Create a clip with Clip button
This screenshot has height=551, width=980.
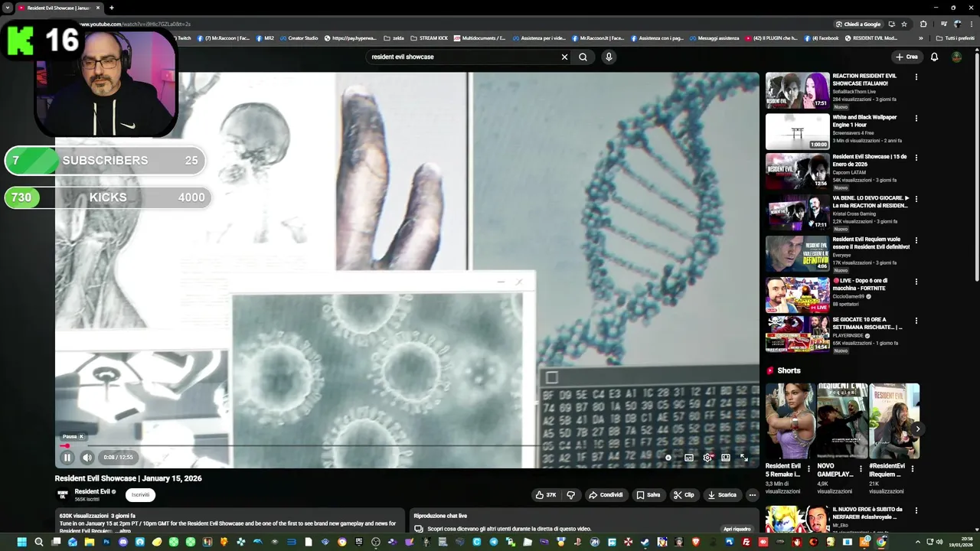[x=684, y=495]
